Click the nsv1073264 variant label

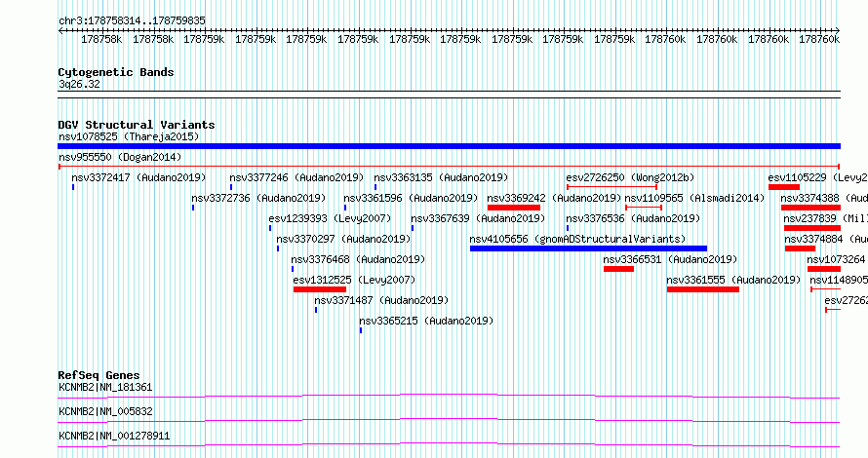tap(837, 259)
